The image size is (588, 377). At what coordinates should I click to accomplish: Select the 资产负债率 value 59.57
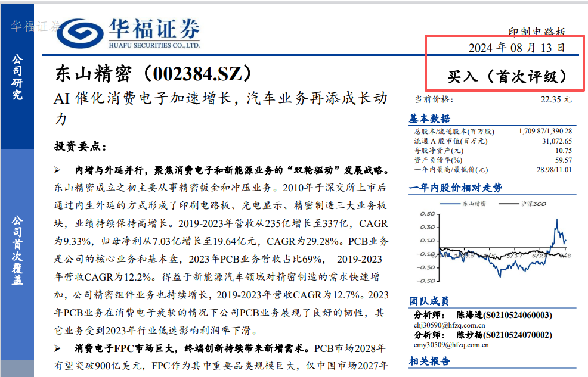click(564, 160)
